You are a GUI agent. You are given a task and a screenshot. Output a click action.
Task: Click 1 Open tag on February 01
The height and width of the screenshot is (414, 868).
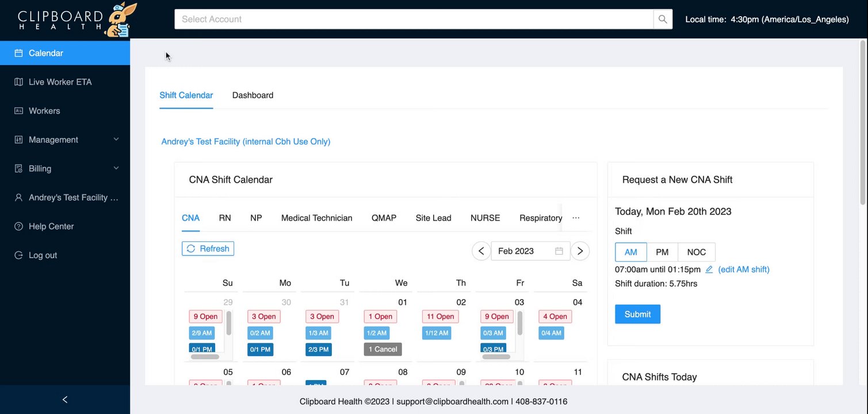tap(380, 316)
